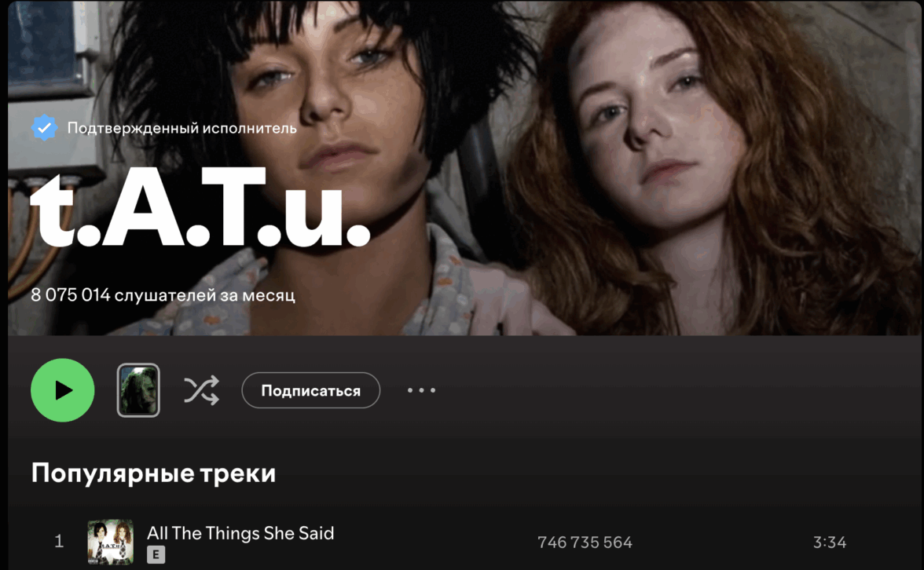
Task: Select the first track row's empty middle area
Action: 436,542
